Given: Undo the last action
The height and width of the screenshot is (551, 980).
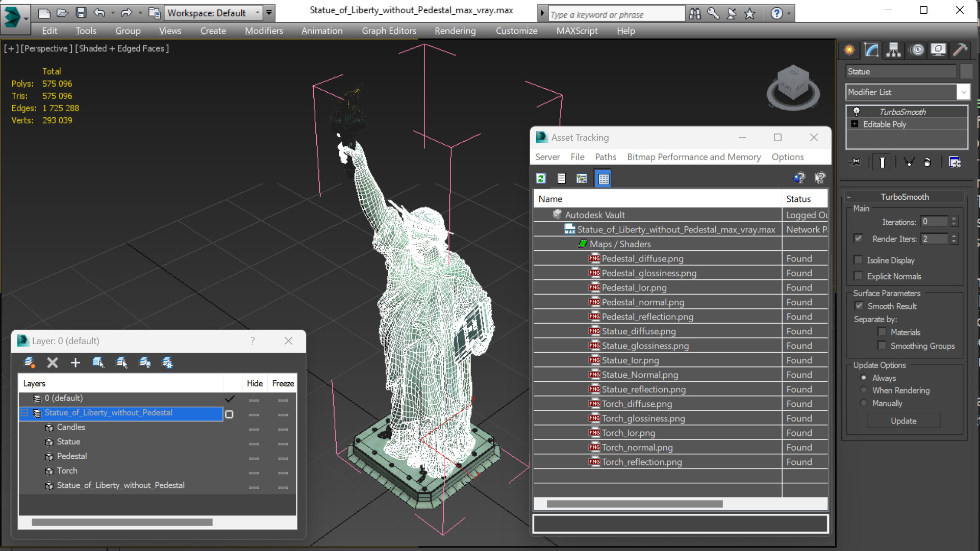Looking at the screenshot, I should pyautogui.click(x=99, y=13).
